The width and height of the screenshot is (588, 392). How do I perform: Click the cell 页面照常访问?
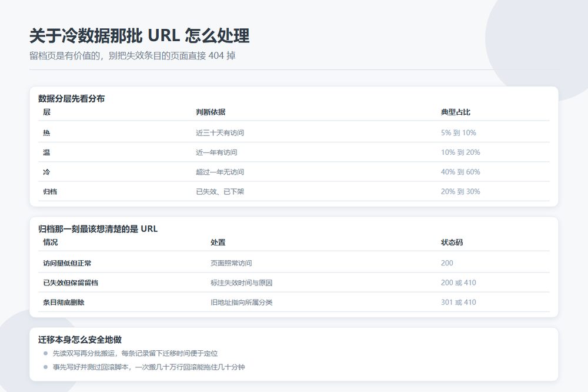point(231,263)
